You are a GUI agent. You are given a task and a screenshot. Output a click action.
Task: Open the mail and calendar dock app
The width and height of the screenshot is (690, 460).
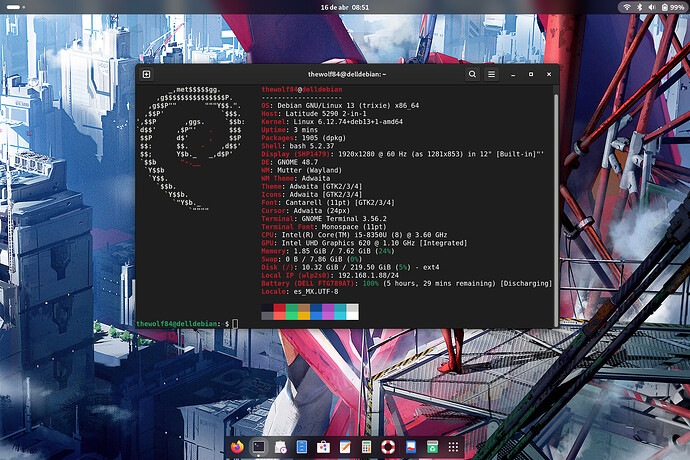coord(280,447)
